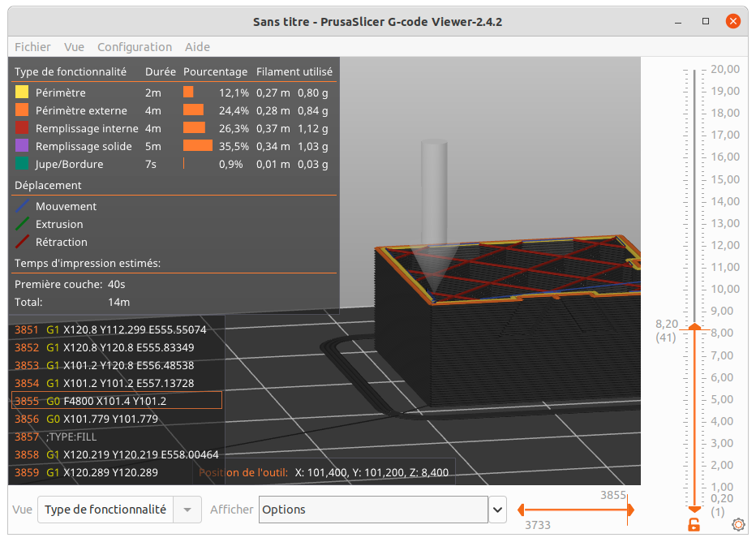Click the vertical slider lower thumb
This screenshot has height=542, width=756.
(x=694, y=510)
